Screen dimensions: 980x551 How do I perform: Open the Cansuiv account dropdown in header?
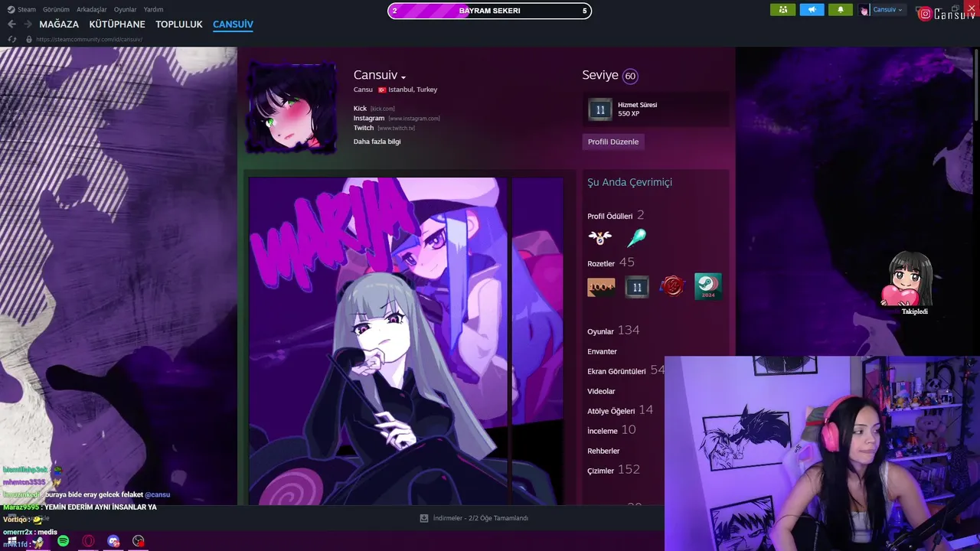pos(881,10)
